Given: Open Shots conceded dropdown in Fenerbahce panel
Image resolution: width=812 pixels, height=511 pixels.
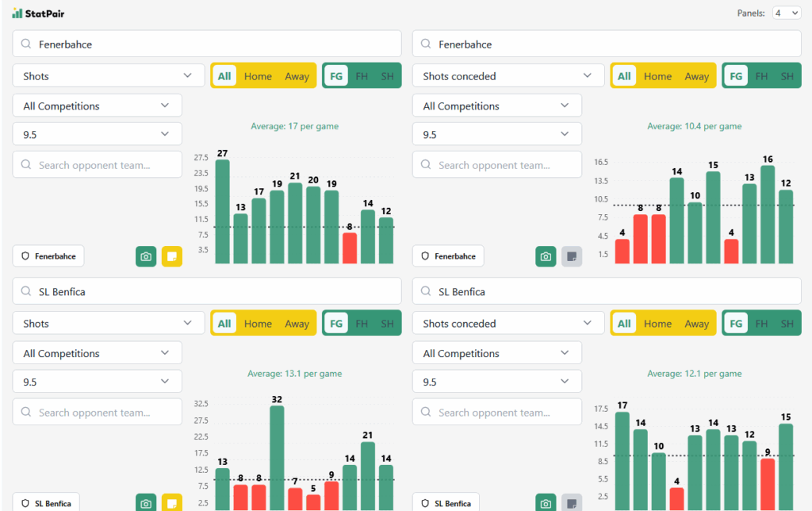Looking at the screenshot, I should (508, 76).
